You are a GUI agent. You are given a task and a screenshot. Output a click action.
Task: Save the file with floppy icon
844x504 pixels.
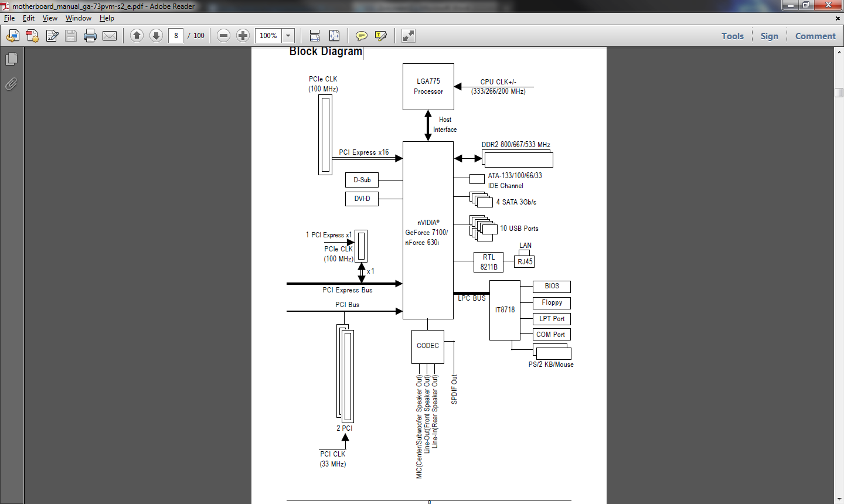click(x=71, y=36)
